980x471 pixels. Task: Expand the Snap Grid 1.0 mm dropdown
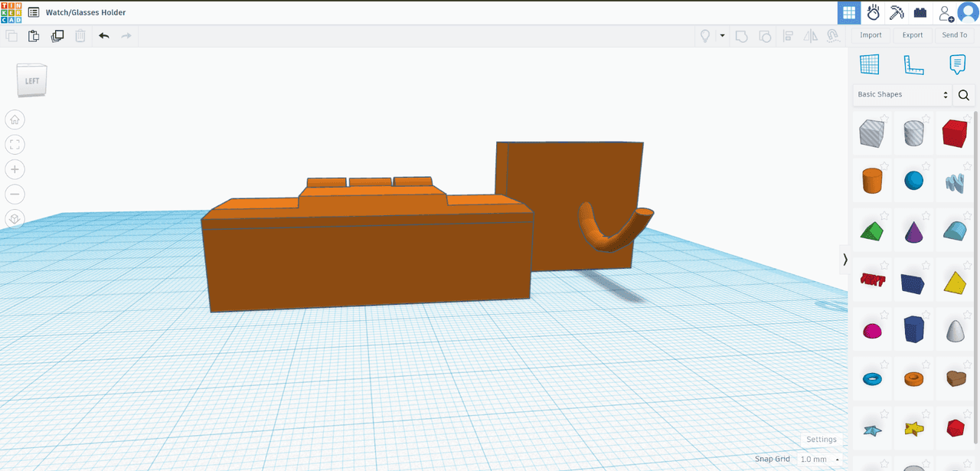[x=819, y=459]
